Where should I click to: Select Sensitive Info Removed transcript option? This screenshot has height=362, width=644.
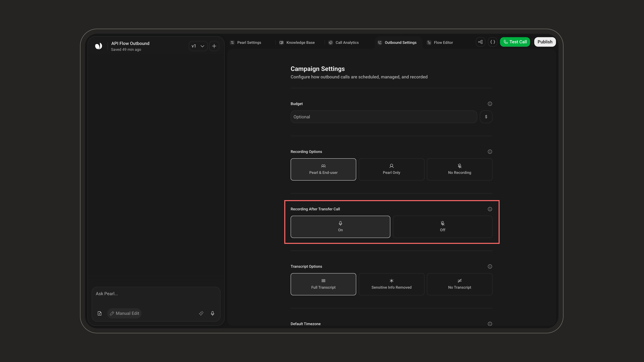[391, 284]
